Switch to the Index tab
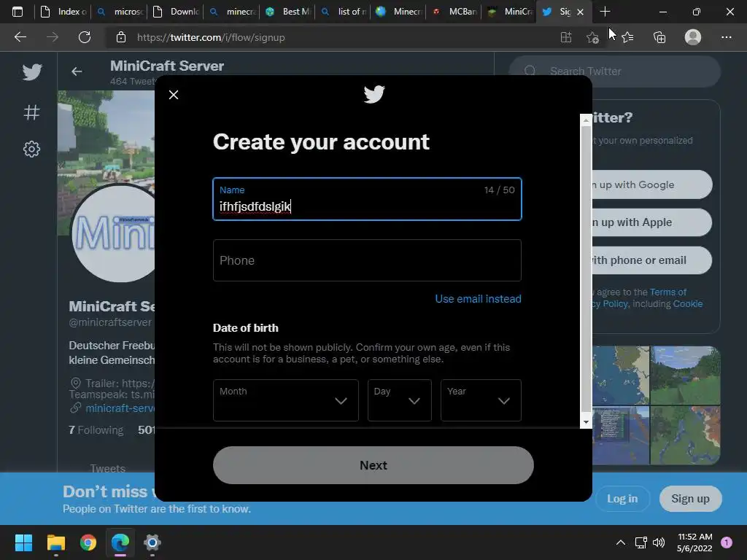747x560 pixels. pyautogui.click(x=64, y=12)
